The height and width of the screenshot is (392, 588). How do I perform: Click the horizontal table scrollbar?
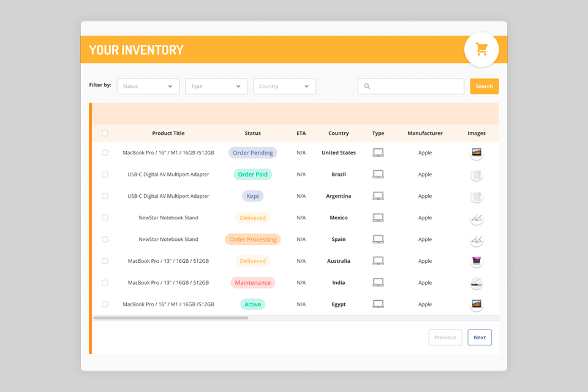(x=171, y=318)
